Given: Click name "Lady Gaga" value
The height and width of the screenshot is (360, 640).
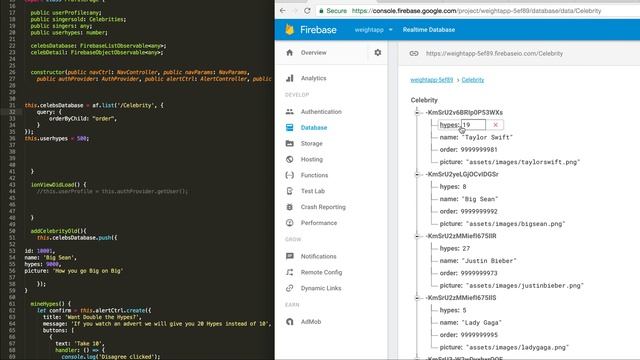Looking at the screenshot, I should coord(481,323).
